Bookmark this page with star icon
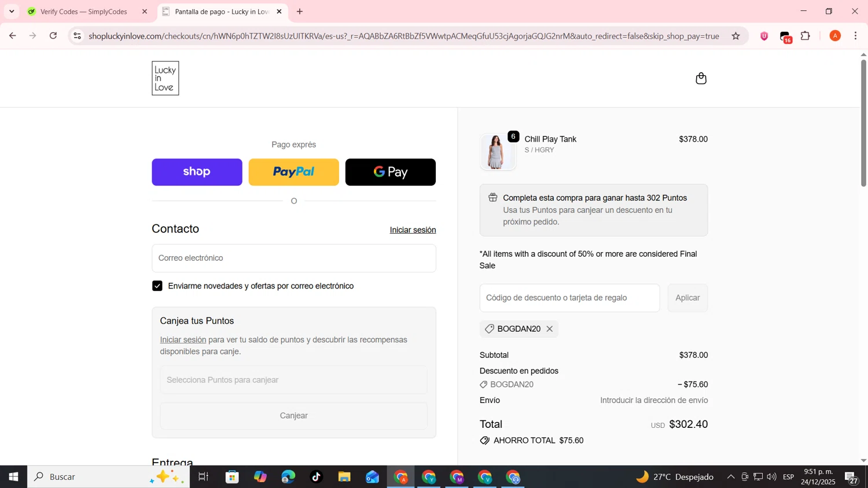 tap(735, 36)
